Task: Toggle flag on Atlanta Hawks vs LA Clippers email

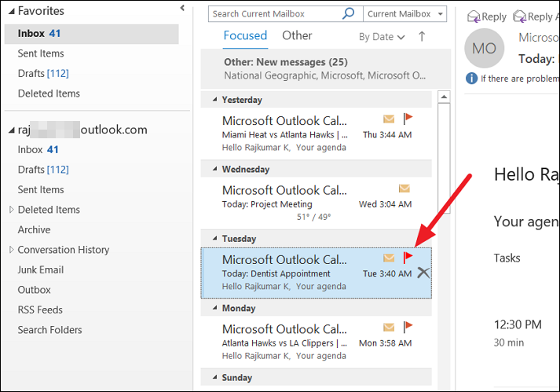Action: pos(408,327)
